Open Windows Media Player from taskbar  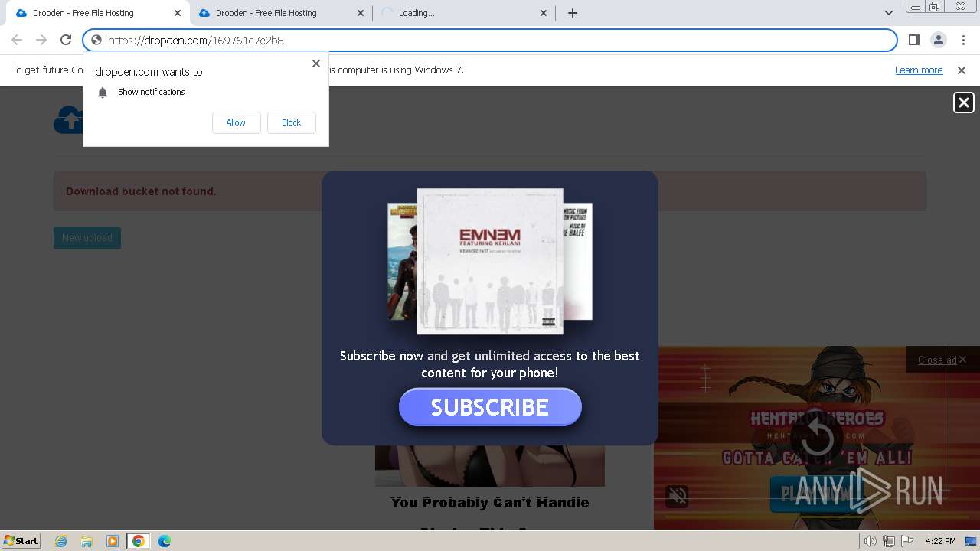pyautogui.click(x=113, y=541)
